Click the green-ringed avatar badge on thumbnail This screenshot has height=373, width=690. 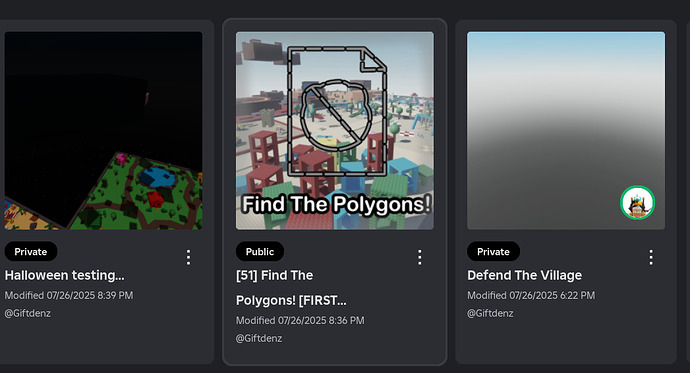[x=638, y=203]
